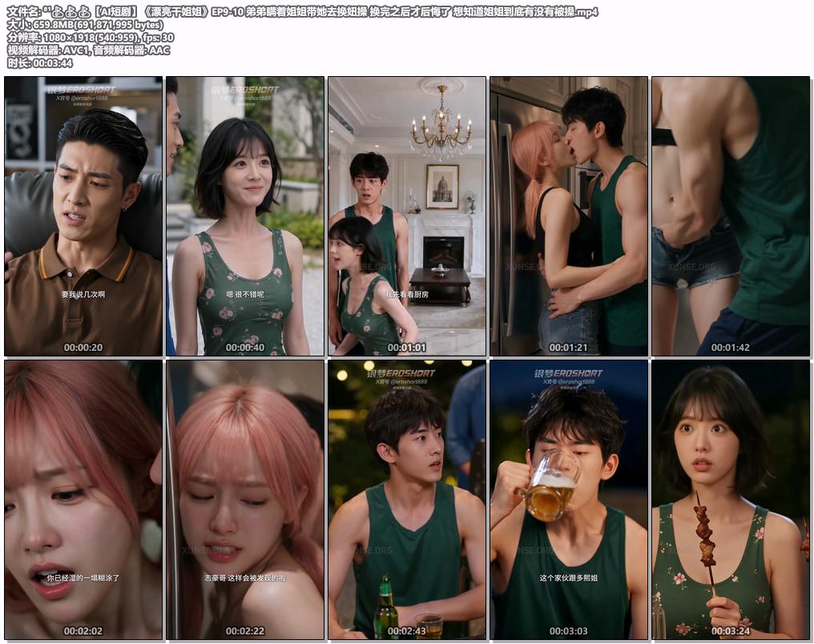Click the video codec line showing AVC1
814x644 pixels.
click(88, 50)
